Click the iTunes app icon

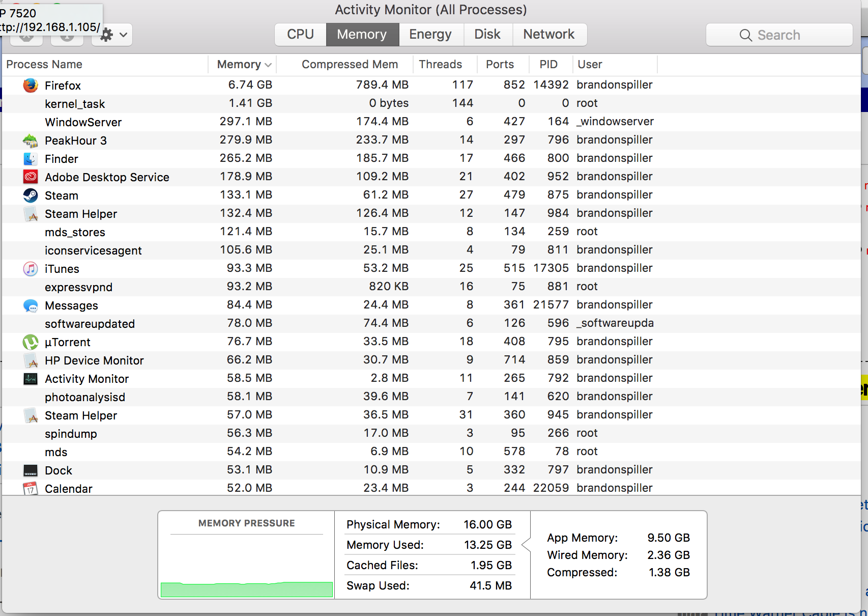(x=31, y=268)
